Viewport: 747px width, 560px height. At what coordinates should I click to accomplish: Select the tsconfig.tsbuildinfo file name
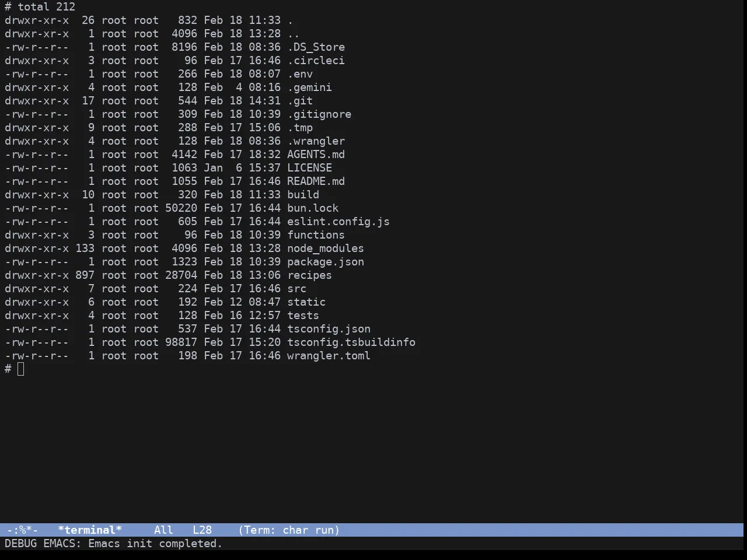[351, 342]
